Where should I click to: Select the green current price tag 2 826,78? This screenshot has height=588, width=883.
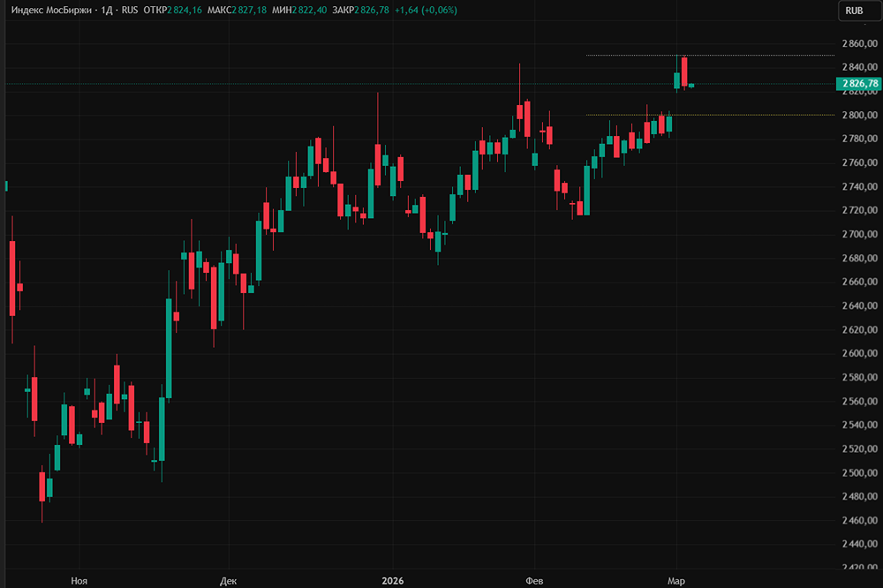click(859, 84)
